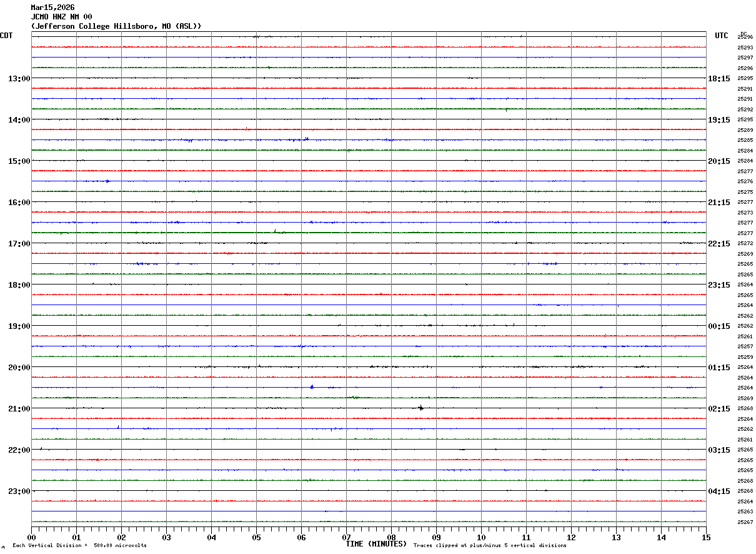Click the blue spike on the 20:30 trace
Screen dimensions: 756x554
click(312, 387)
